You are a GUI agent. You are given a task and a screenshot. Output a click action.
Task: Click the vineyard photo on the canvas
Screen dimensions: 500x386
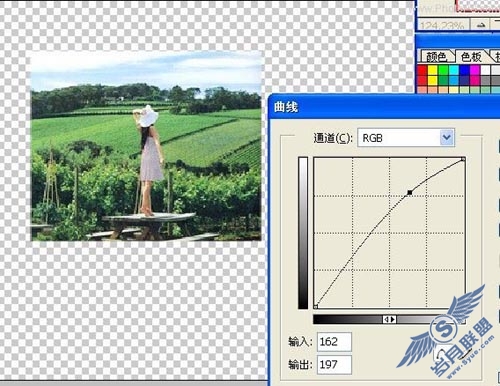(x=146, y=146)
